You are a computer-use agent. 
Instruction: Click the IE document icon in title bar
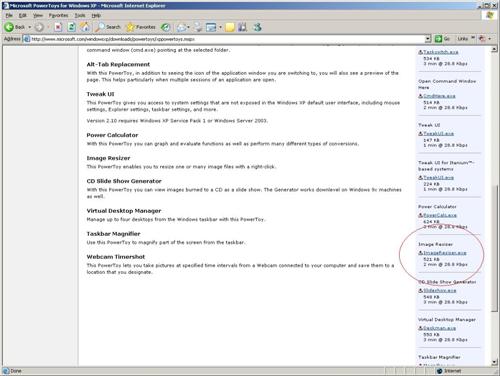(5, 5)
